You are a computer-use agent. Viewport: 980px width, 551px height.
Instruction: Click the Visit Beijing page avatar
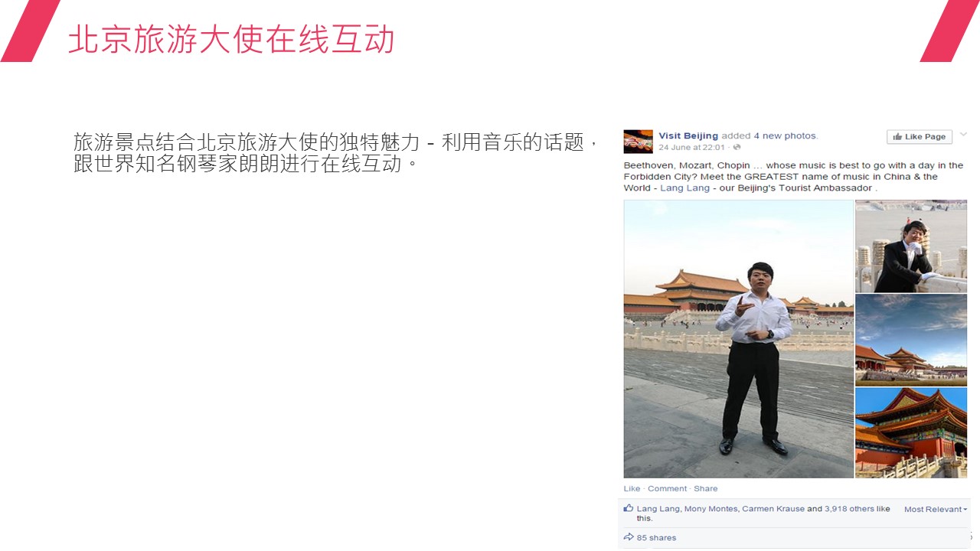coord(638,142)
